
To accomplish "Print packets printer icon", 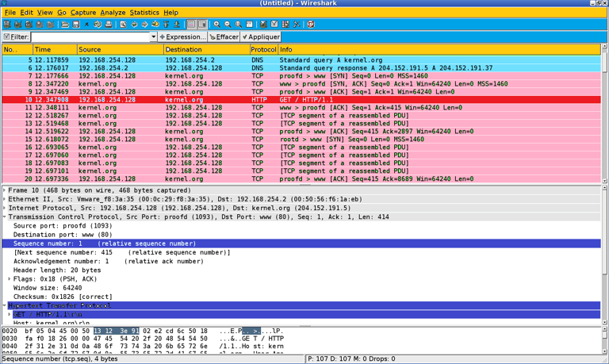I will 109,25.
